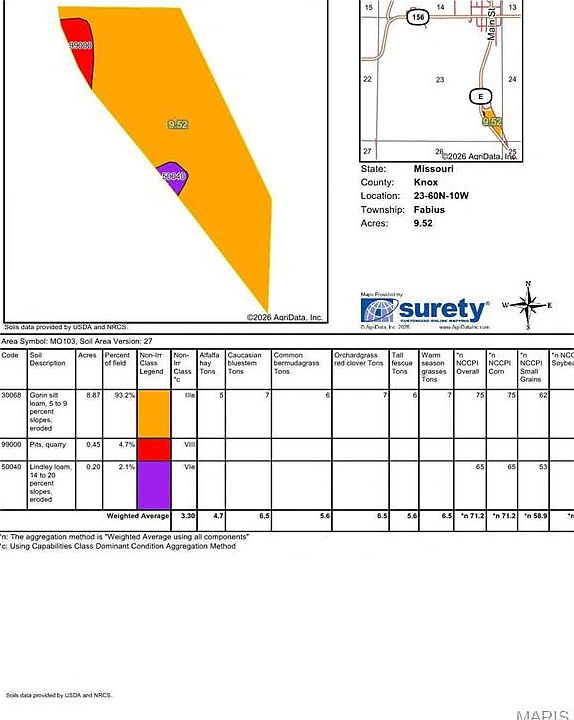Click the Soil Description column header
The image size is (574, 720).
pos(47,359)
